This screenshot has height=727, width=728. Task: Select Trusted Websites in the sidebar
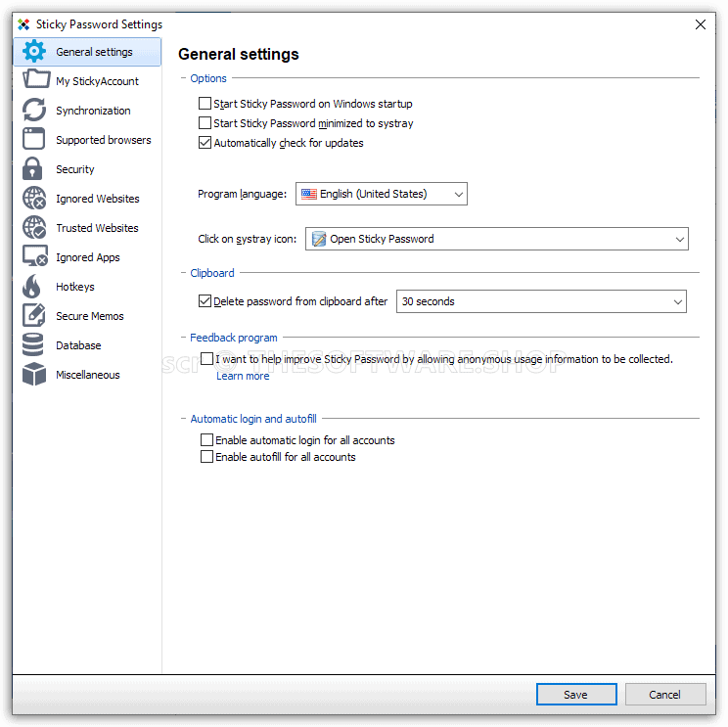(x=87, y=227)
